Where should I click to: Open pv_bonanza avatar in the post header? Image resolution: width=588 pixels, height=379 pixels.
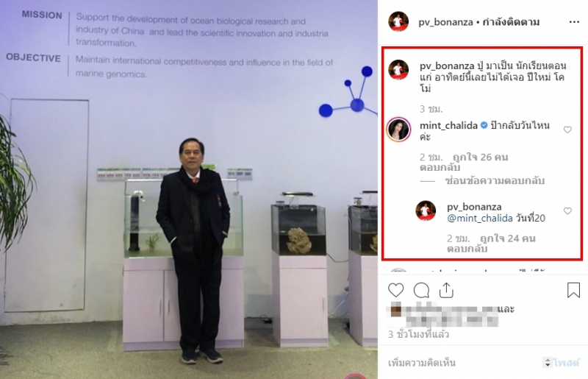coord(398,22)
